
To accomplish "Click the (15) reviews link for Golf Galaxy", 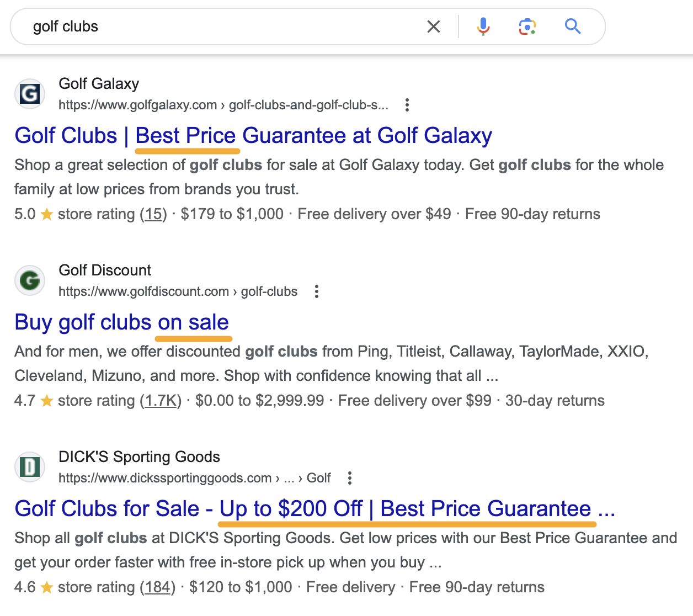I will (x=153, y=214).
